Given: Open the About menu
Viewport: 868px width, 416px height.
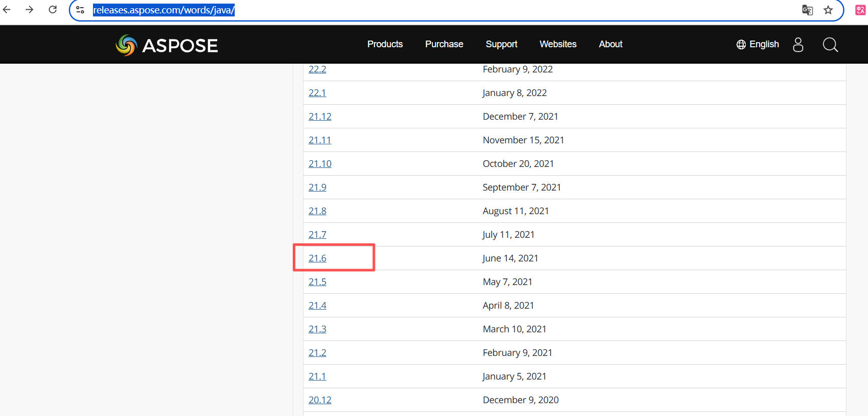Looking at the screenshot, I should [611, 44].
